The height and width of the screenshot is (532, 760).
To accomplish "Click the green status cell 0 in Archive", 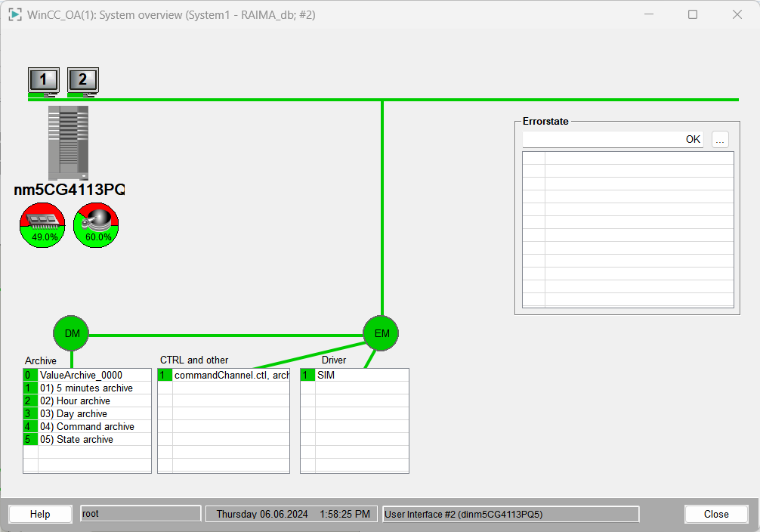I will tap(30, 375).
